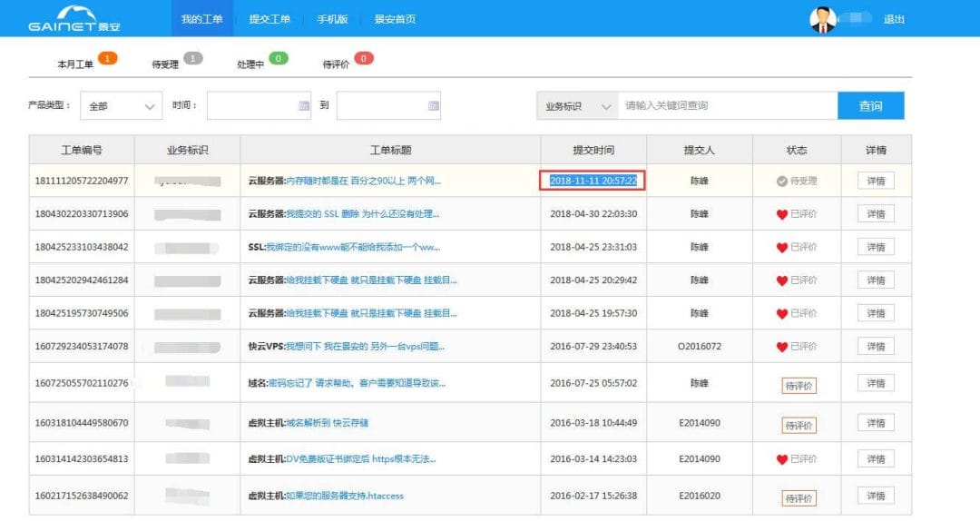Click 退出 to log out
The image size is (980, 521).
click(894, 19)
